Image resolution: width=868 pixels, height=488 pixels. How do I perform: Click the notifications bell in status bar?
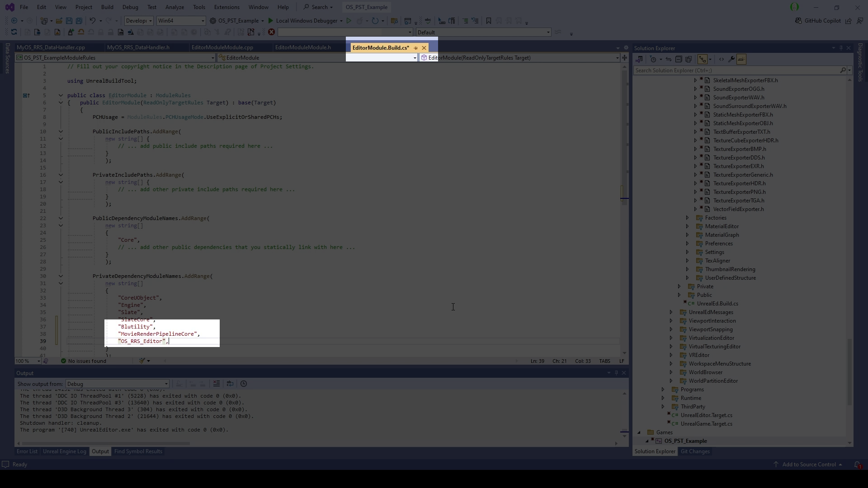pyautogui.click(x=857, y=465)
